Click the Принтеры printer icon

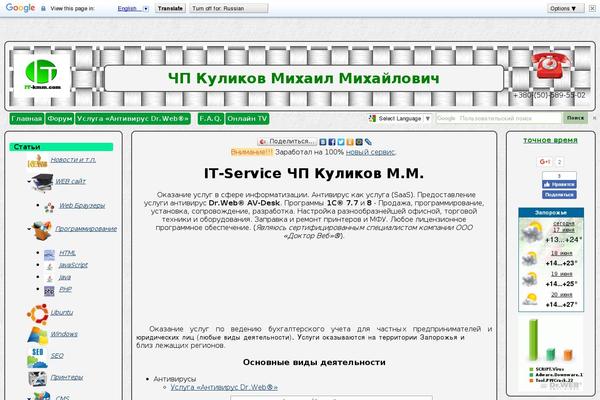coord(38,378)
